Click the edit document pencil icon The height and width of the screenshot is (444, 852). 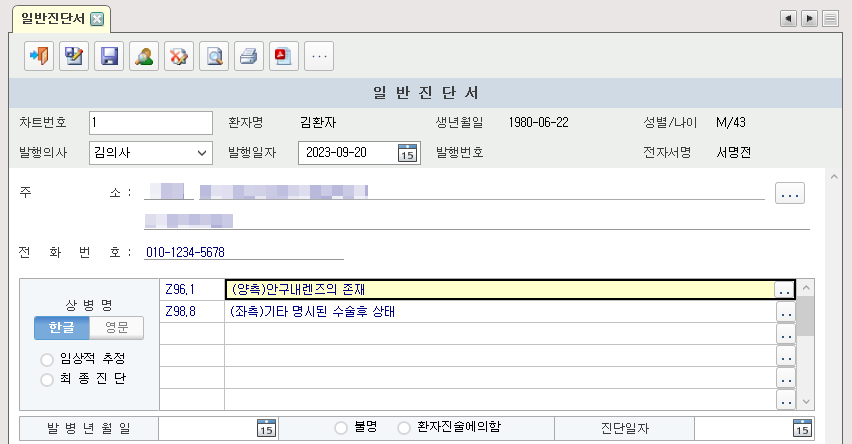coord(74,57)
